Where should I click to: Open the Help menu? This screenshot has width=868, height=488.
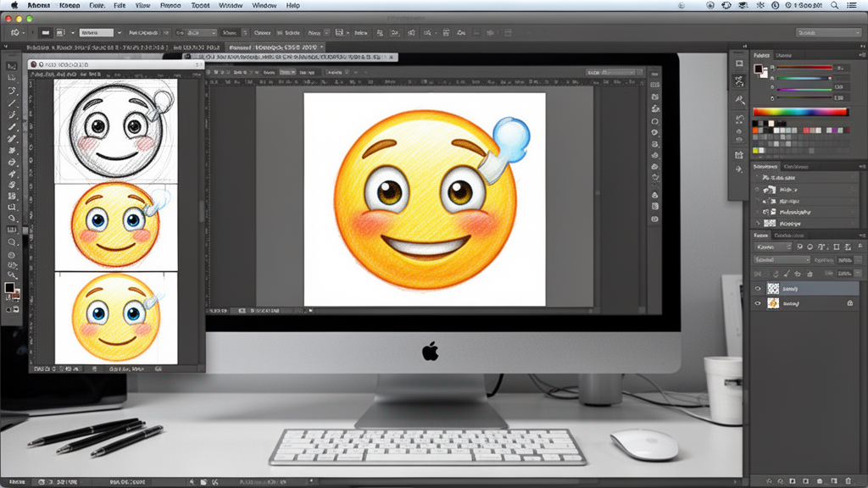292,6
